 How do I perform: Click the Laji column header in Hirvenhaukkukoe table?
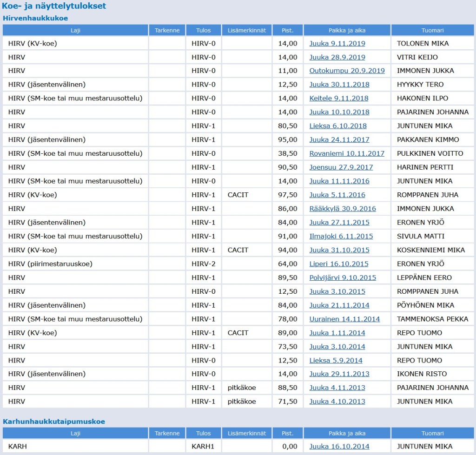pyautogui.click(x=75, y=30)
